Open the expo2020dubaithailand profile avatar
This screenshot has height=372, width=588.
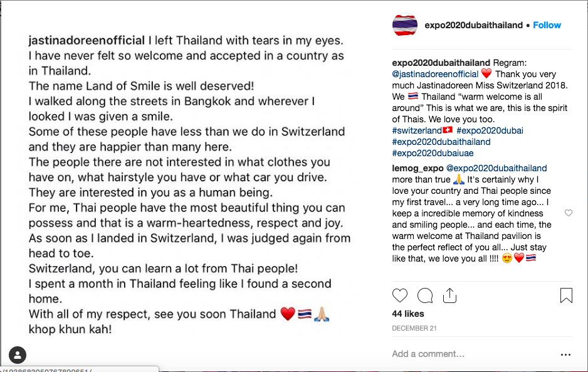(404, 25)
